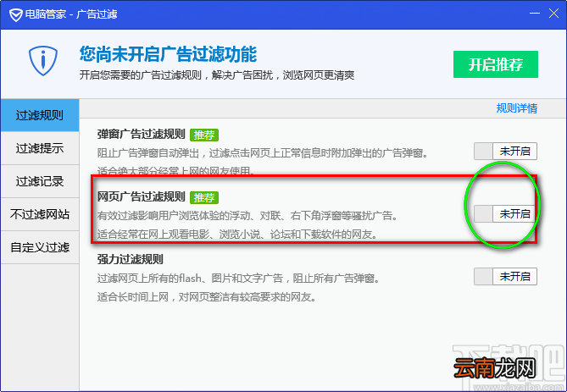Click description line 阻止广告弹窗自动弹出

point(263,153)
